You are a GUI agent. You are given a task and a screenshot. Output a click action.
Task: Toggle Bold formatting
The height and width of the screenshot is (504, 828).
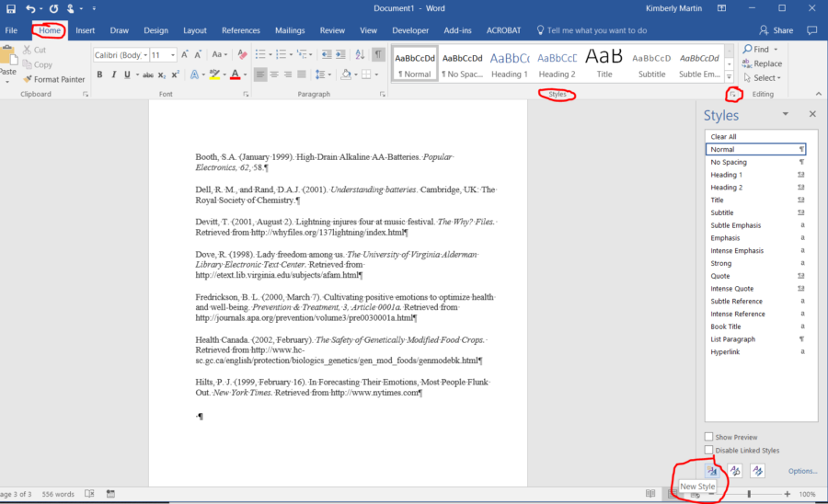(99, 74)
